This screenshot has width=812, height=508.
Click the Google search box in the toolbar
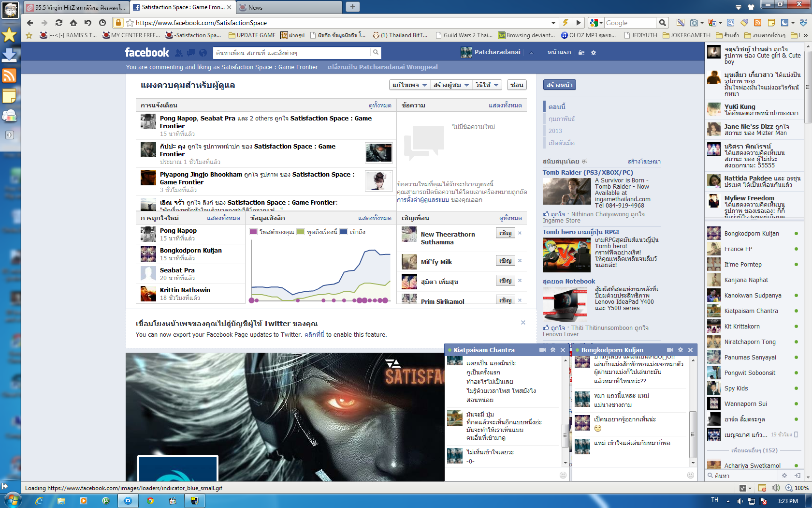(x=630, y=23)
